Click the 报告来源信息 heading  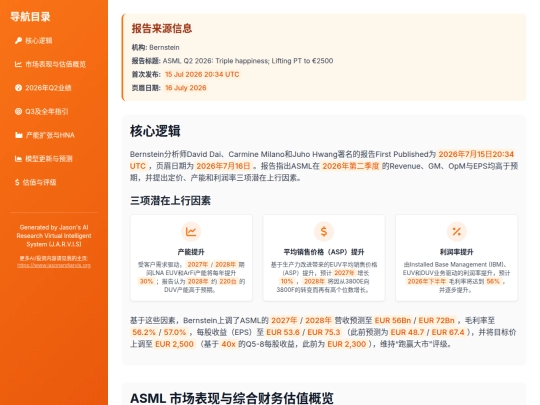point(162,29)
